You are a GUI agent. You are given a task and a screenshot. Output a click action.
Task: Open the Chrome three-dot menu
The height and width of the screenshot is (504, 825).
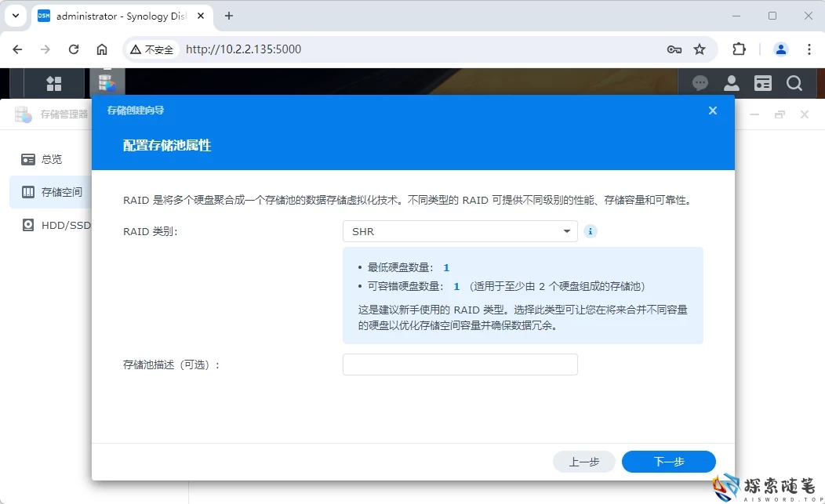(x=809, y=49)
